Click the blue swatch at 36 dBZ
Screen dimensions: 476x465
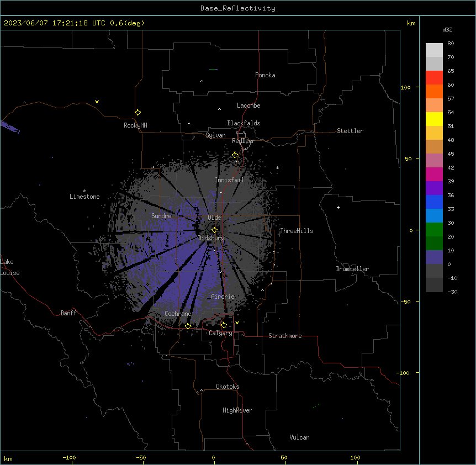tap(434, 202)
